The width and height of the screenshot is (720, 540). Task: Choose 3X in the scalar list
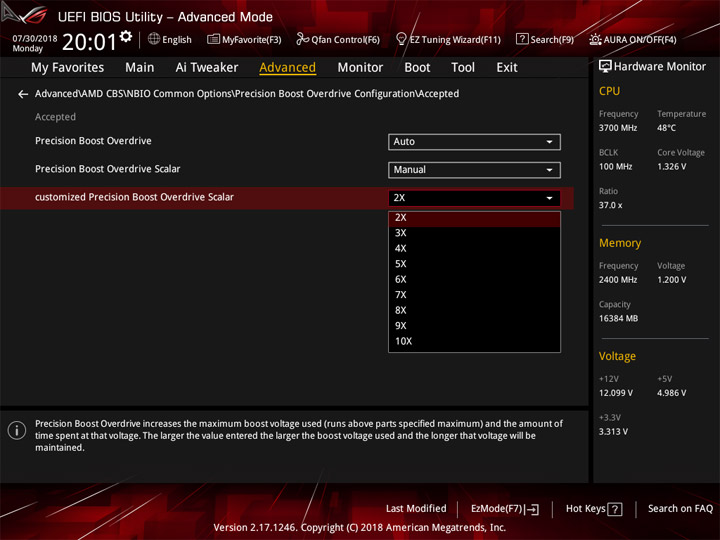474,233
